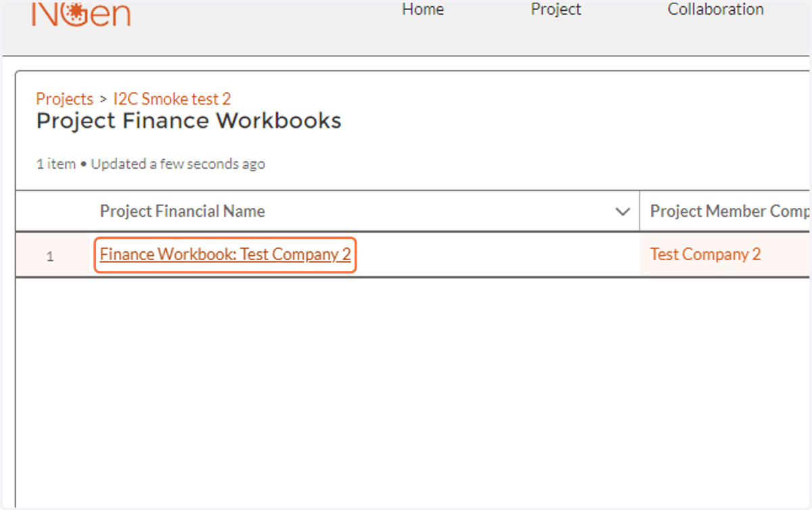
Task: Expand Project Financial Name column menu chevron
Action: [623, 212]
